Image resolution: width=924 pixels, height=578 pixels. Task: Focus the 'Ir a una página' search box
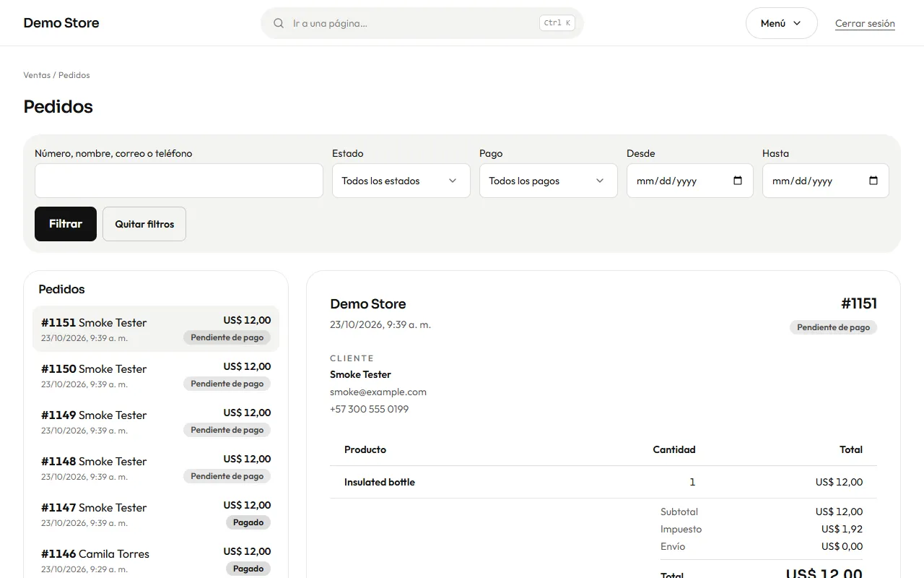[x=422, y=23]
